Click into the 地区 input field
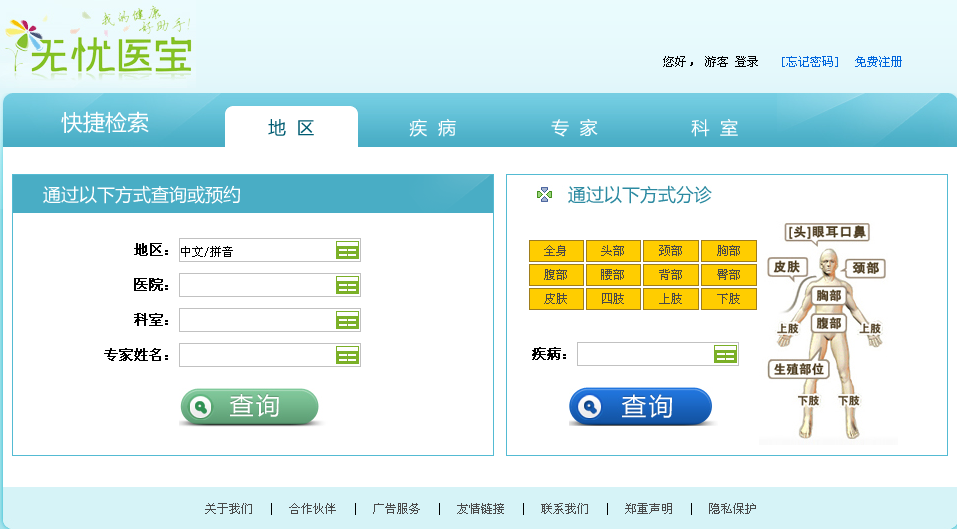This screenshot has width=957, height=529. point(256,251)
